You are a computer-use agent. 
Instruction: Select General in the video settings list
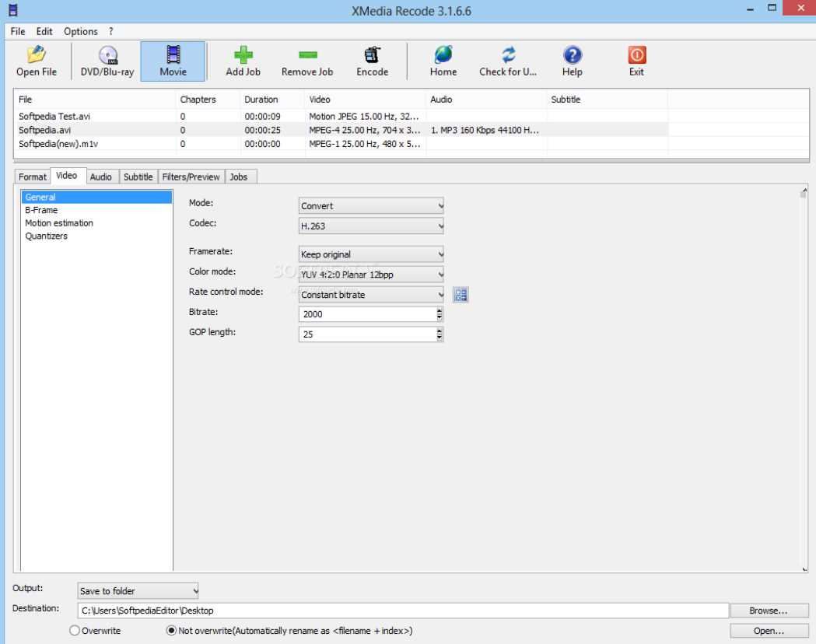pos(96,197)
